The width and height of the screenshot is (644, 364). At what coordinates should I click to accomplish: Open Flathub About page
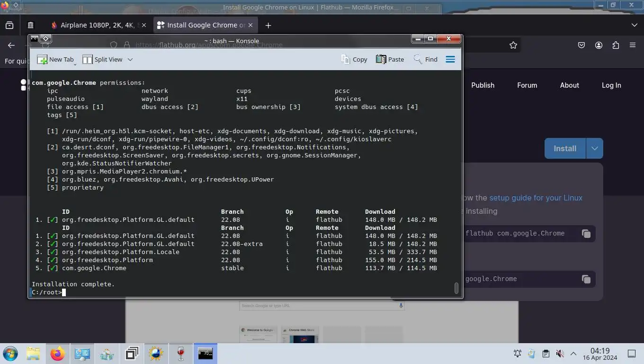[x=569, y=85]
